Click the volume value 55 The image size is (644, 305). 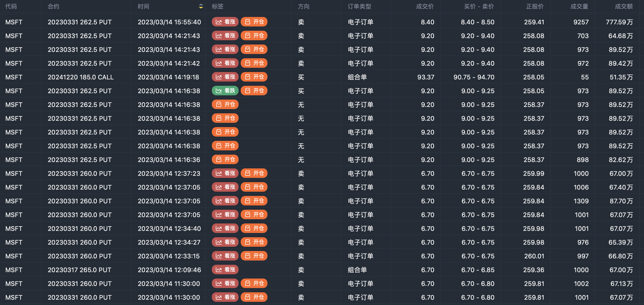pyautogui.click(x=585, y=77)
